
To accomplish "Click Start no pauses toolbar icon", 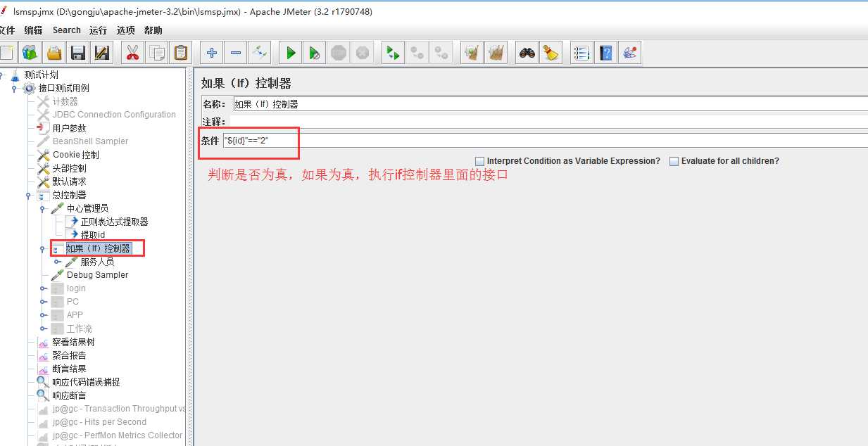I will click(314, 53).
